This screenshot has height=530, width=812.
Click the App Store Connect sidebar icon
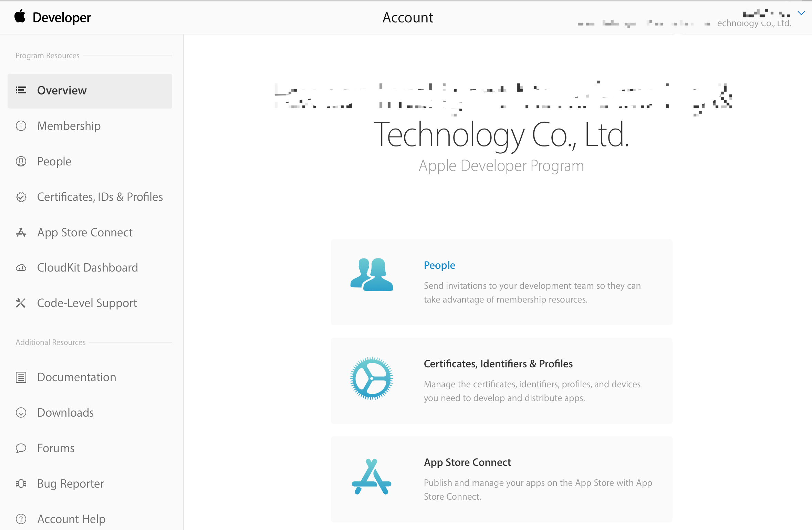click(x=21, y=232)
